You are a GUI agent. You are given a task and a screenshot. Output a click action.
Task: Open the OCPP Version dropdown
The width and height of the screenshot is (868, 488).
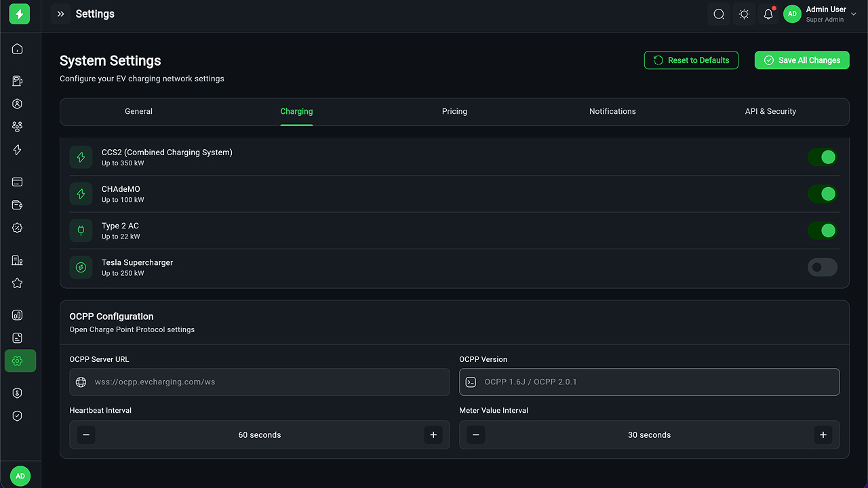click(x=649, y=382)
